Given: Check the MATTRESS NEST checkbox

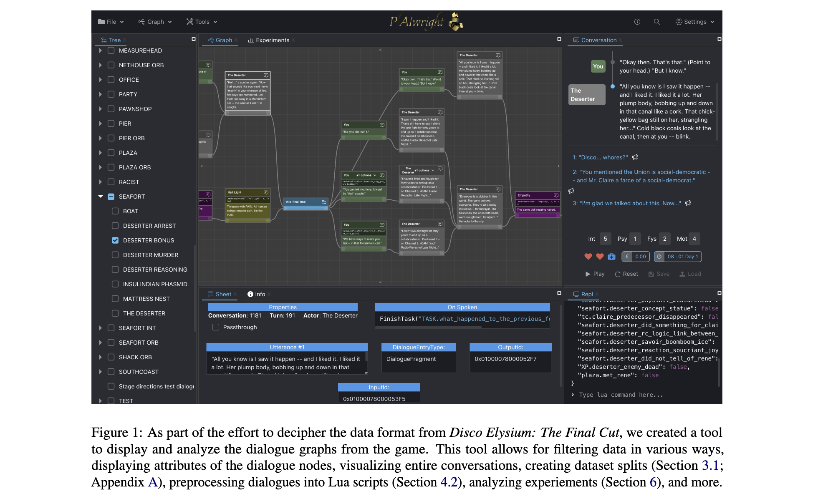Looking at the screenshot, I should 115,299.
